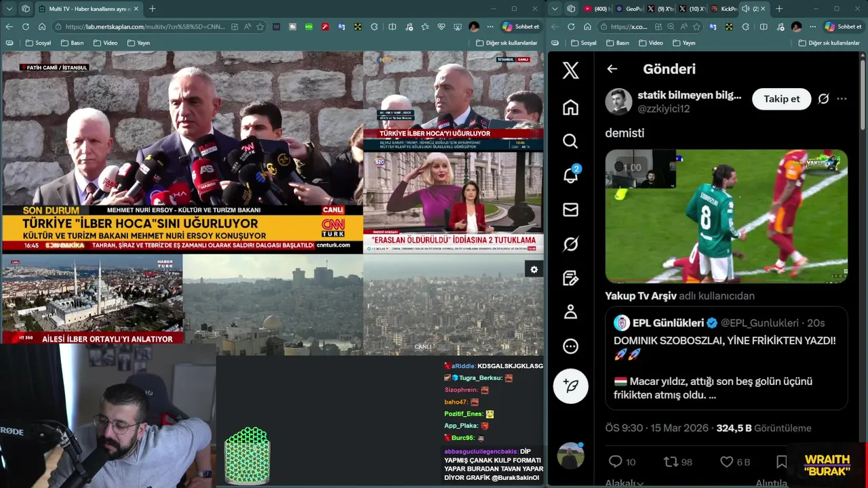Repost the post showing 98 reposts

(x=677, y=462)
